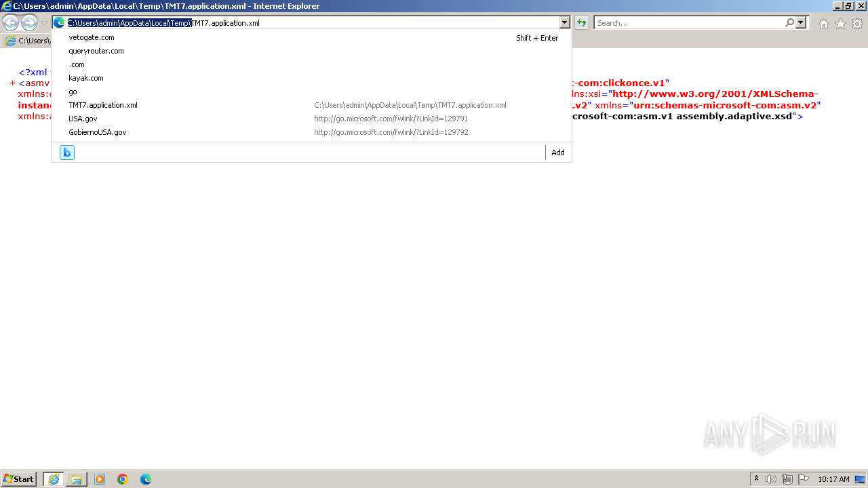Screen dimensions: 868x488
Task: Click the Refresh page button
Action: (x=582, y=23)
